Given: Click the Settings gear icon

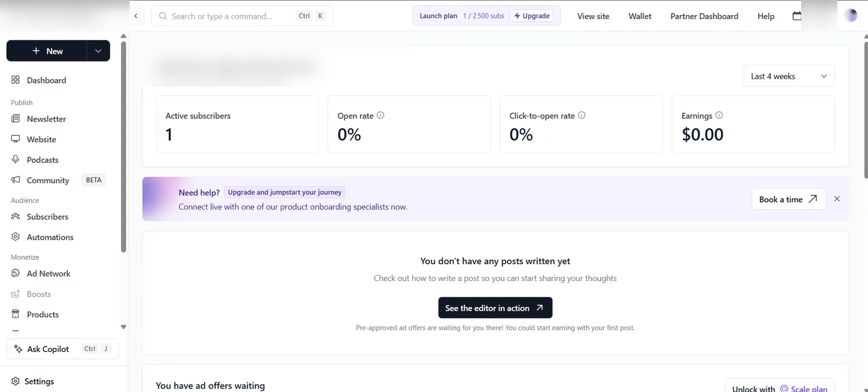Looking at the screenshot, I should [x=16, y=382].
